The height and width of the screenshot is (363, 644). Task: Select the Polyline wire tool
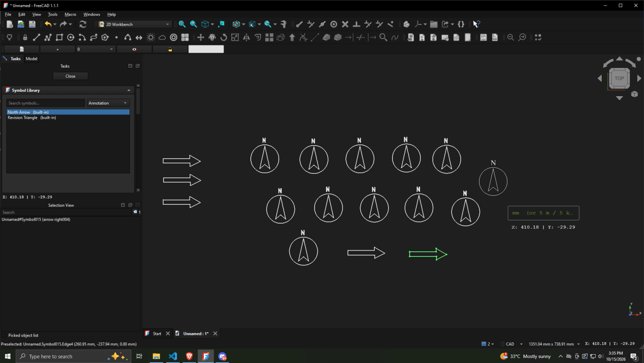(x=48, y=37)
